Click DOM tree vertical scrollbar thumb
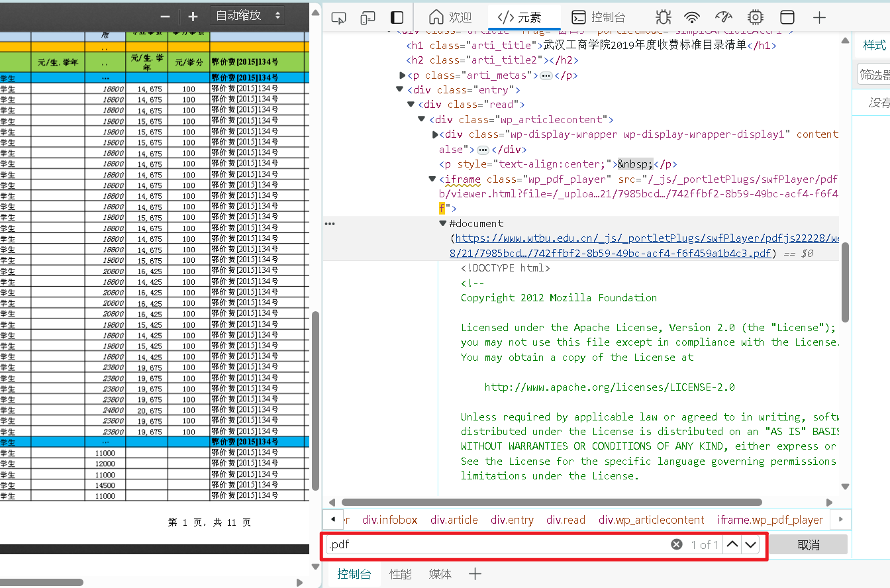The height and width of the screenshot is (588, 890). click(845, 281)
